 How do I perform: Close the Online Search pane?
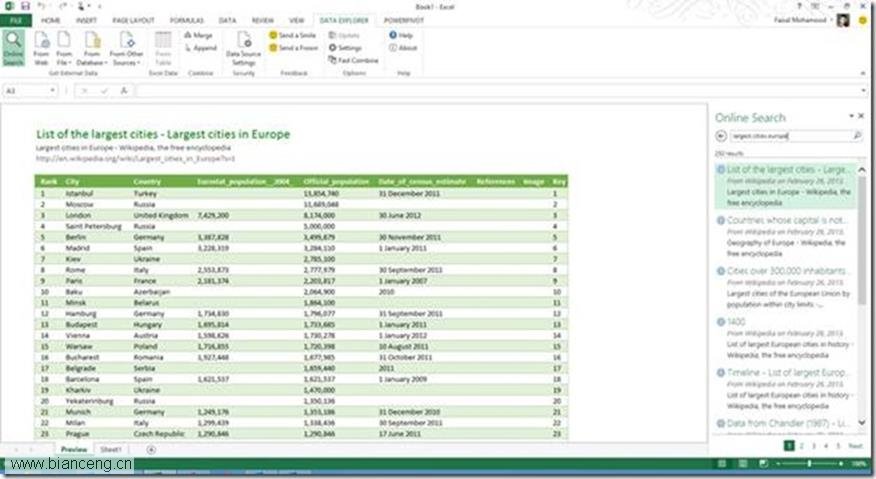861,116
